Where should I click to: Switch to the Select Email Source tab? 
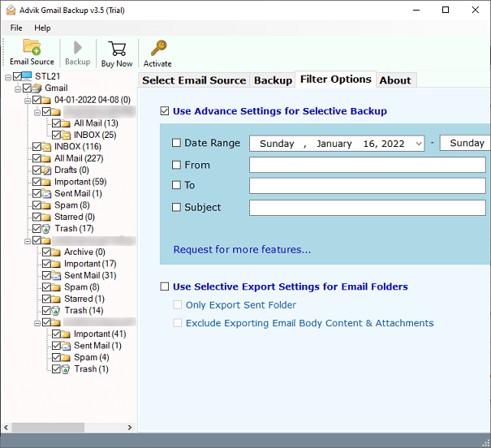tap(194, 80)
